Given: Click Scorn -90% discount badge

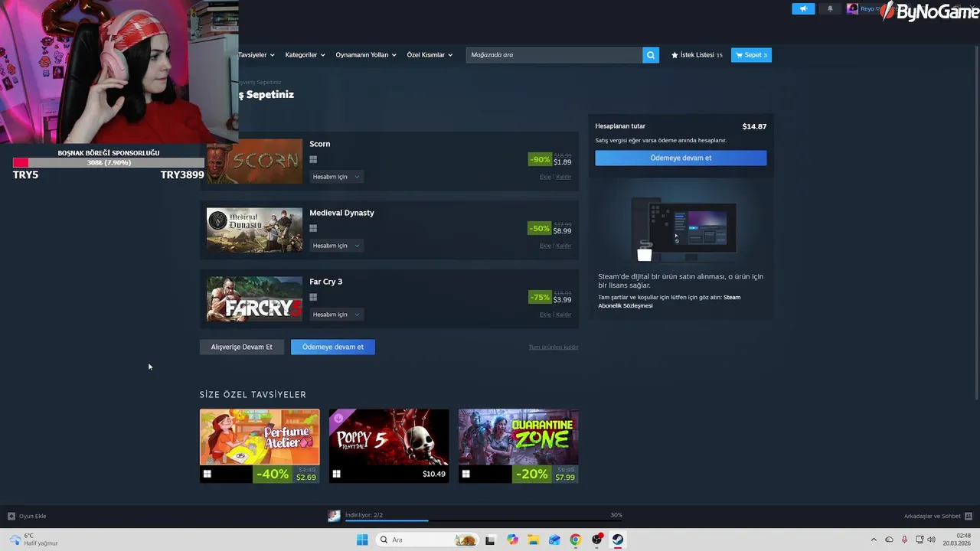Looking at the screenshot, I should 540,159.
